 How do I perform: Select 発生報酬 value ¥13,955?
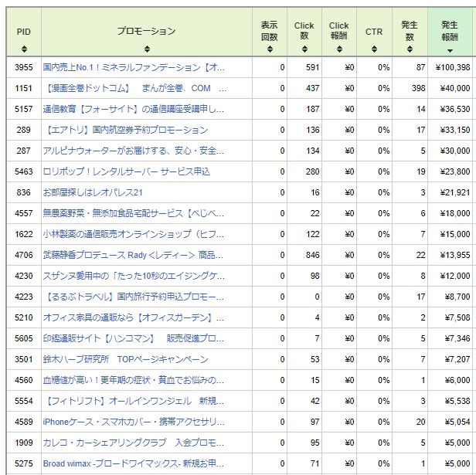(455, 255)
